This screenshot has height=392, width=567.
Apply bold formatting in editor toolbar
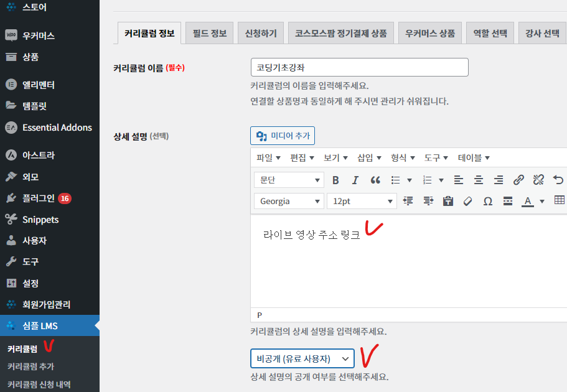click(x=335, y=180)
